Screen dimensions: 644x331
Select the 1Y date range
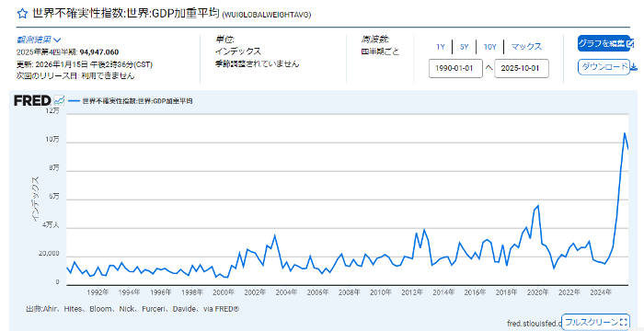tap(441, 47)
